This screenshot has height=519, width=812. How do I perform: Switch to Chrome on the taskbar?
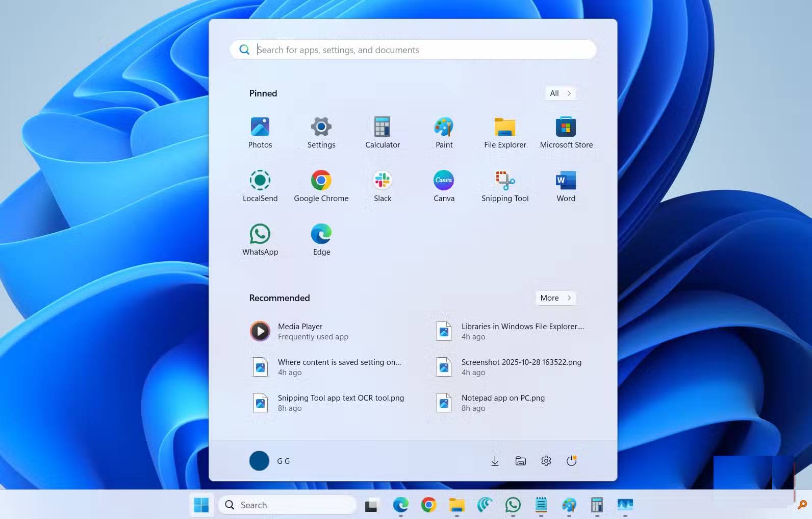click(429, 505)
